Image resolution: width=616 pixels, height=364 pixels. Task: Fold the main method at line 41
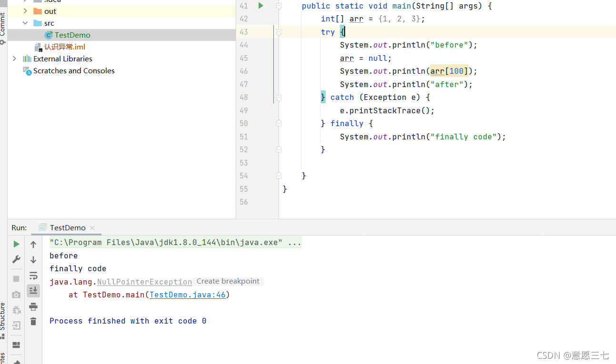[279, 6]
